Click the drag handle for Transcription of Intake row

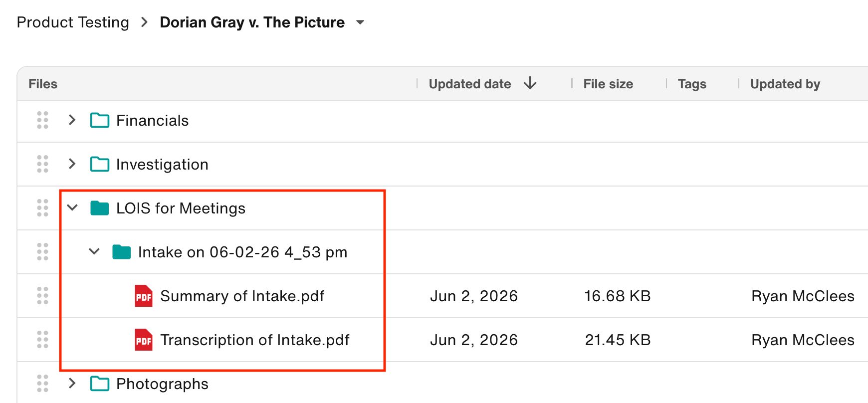[x=43, y=340]
